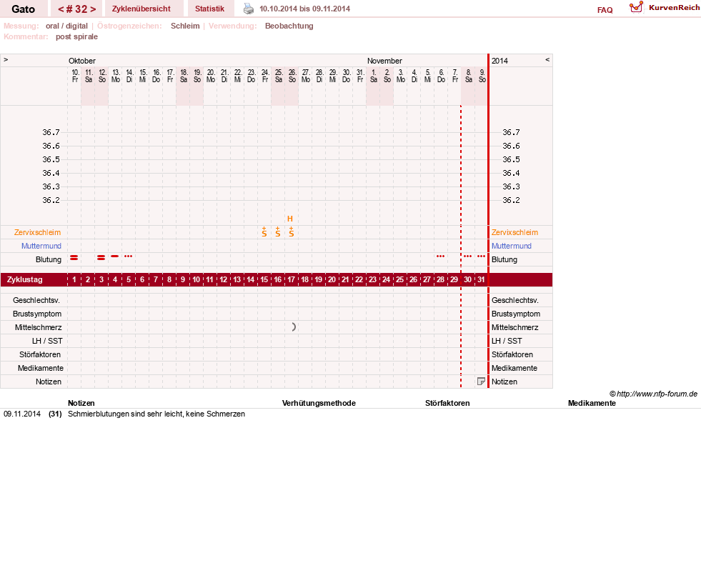The width and height of the screenshot is (701, 588).
Task: Click the printer icon
Action: 249,9
